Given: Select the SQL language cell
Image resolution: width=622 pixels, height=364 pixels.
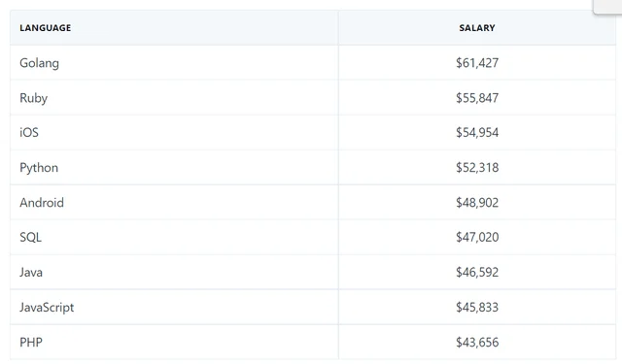Looking at the screenshot, I should 30,237.
